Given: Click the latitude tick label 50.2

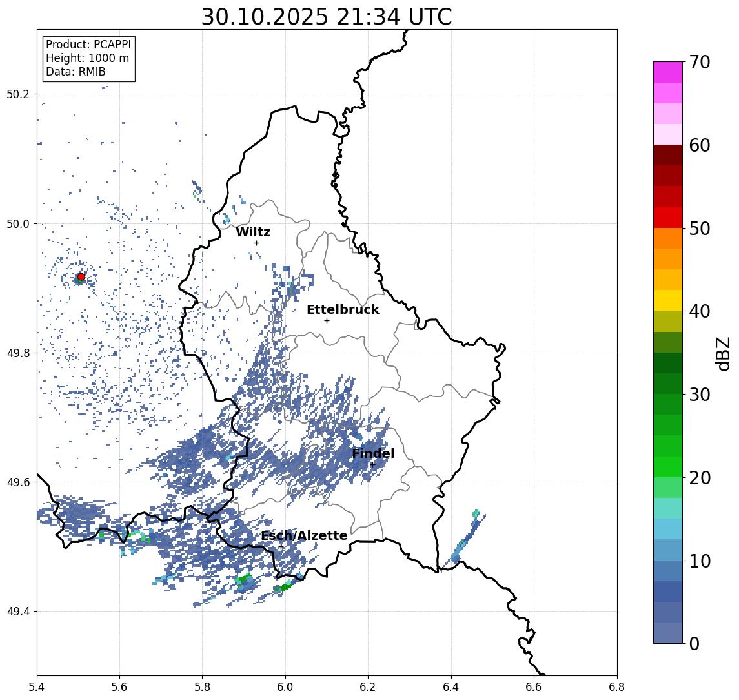Looking at the screenshot, I should click(18, 94).
